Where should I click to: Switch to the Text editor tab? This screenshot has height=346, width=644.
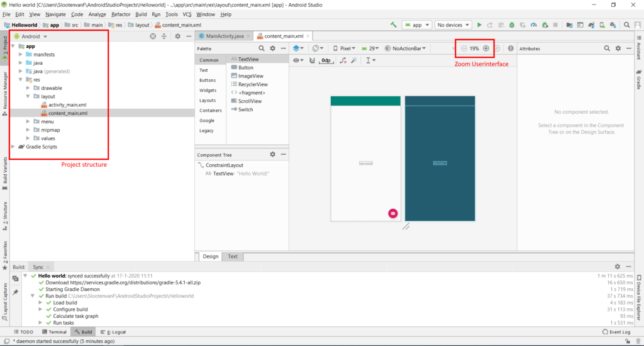(x=233, y=257)
